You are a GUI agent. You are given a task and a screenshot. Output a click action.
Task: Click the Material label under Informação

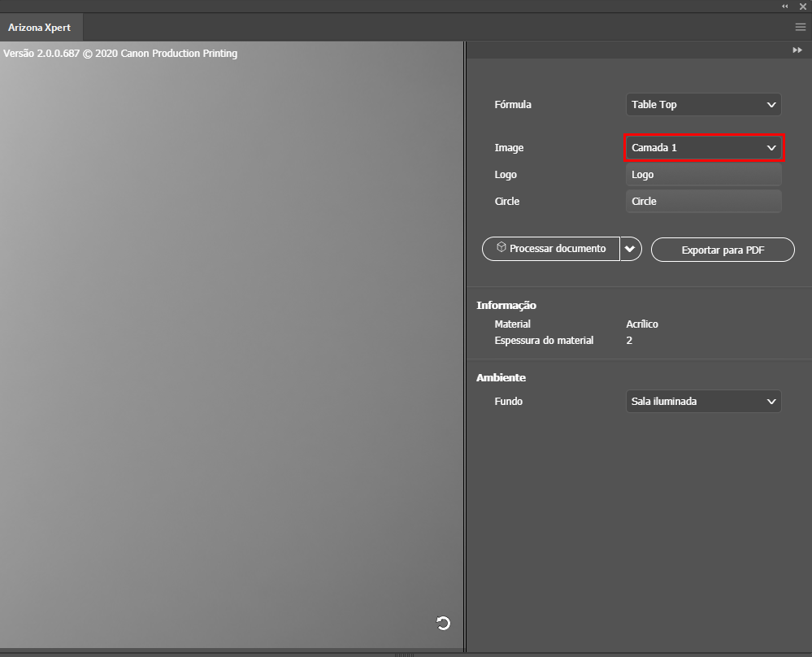coord(512,324)
